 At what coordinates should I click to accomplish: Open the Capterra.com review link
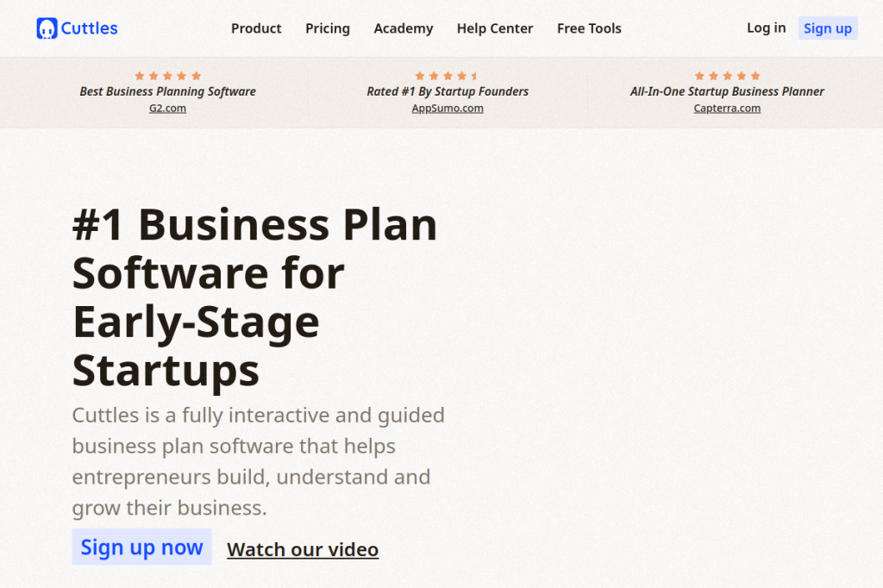(727, 108)
